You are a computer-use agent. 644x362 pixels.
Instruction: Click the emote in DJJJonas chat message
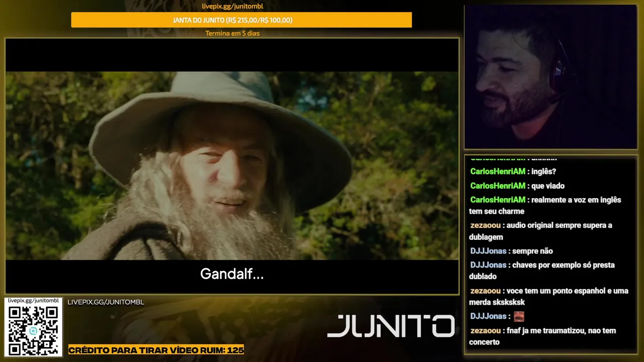(519, 316)
